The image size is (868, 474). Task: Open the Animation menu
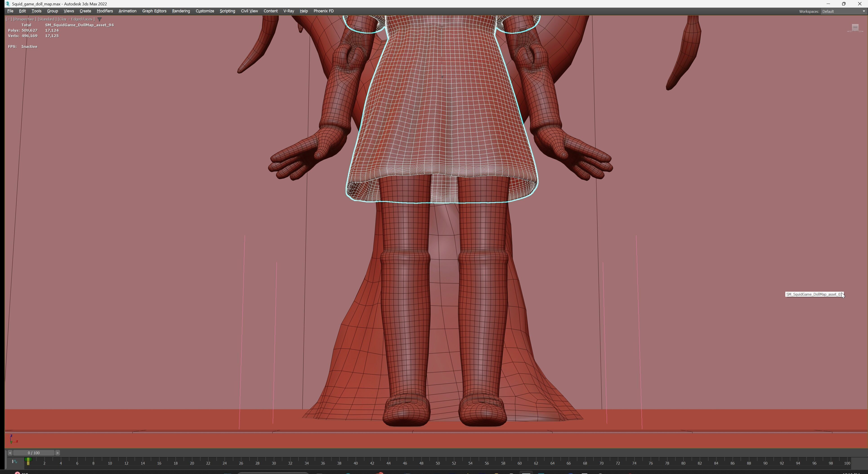coord(127,11)
